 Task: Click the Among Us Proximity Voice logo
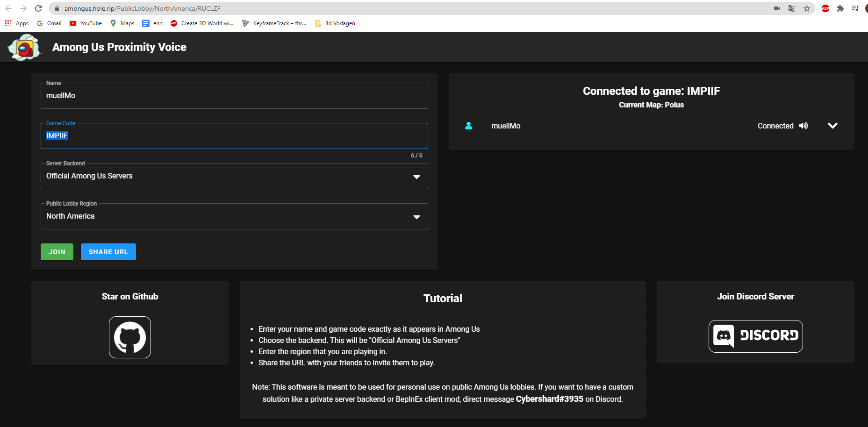[x=24, y=47]
